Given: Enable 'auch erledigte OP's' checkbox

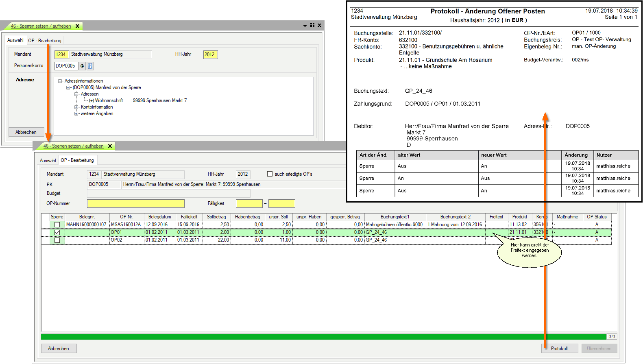Looking at the screenshot, I should point(270,174).
